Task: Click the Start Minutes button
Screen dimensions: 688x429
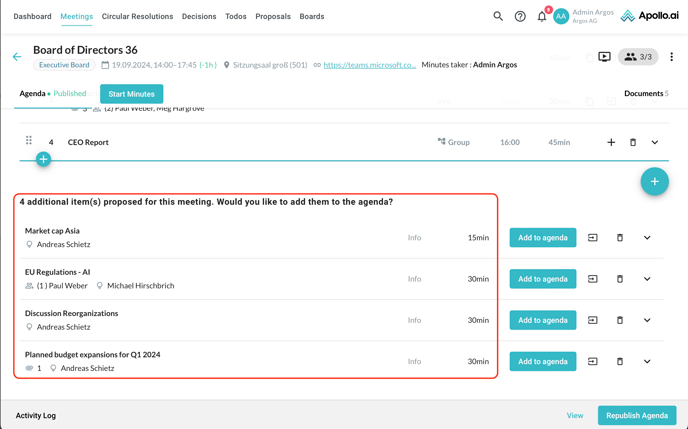Action: 131,94
